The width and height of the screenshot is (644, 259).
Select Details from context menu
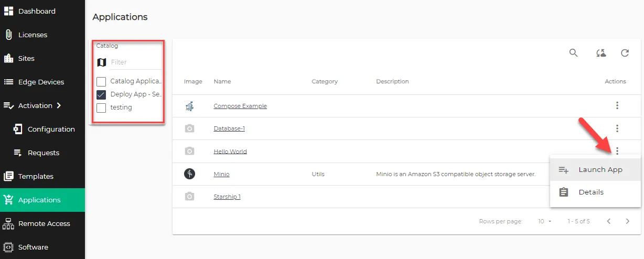click(x=596, y=192)
